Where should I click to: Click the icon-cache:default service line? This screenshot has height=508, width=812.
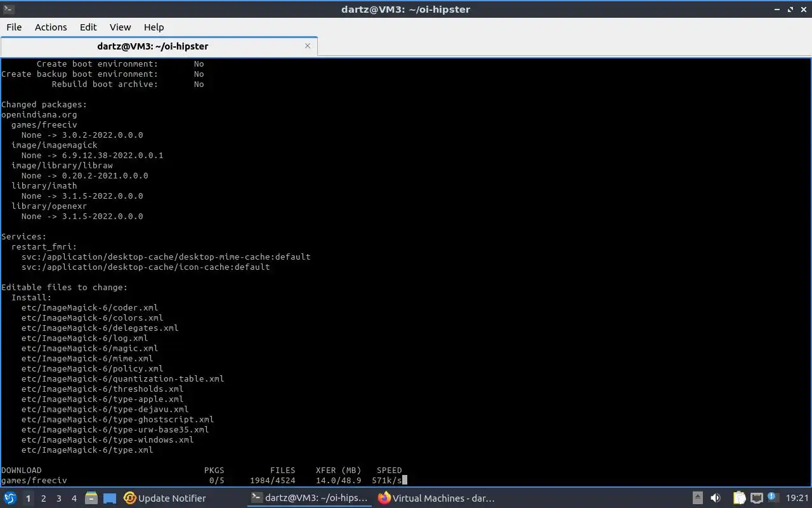[x=146, y=267]
